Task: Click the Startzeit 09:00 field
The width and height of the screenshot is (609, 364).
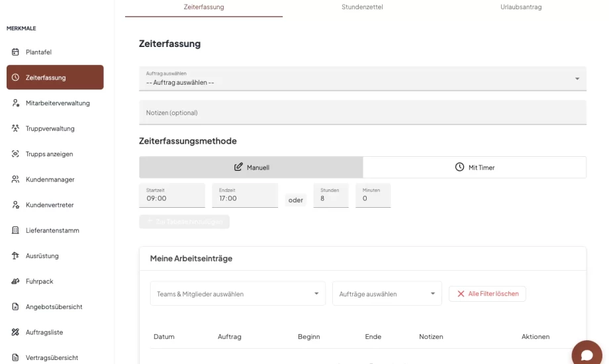Action: tap(172, 195)
